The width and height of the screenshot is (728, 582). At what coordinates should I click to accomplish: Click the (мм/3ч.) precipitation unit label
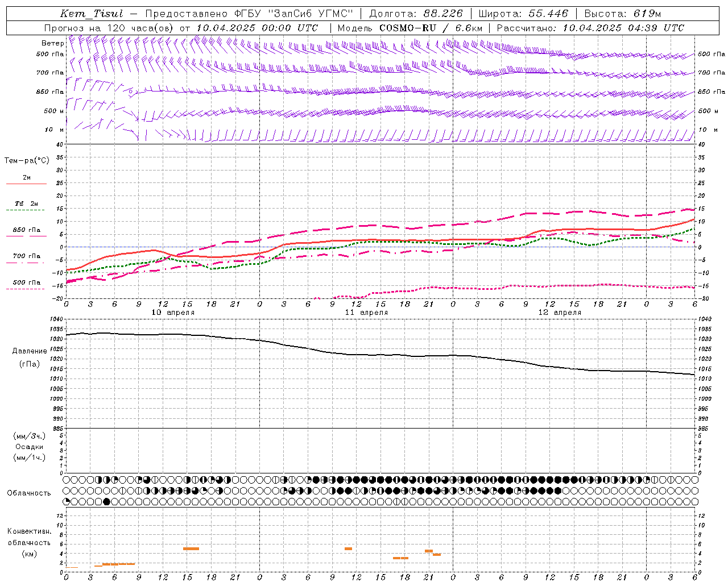pos(29,436)
